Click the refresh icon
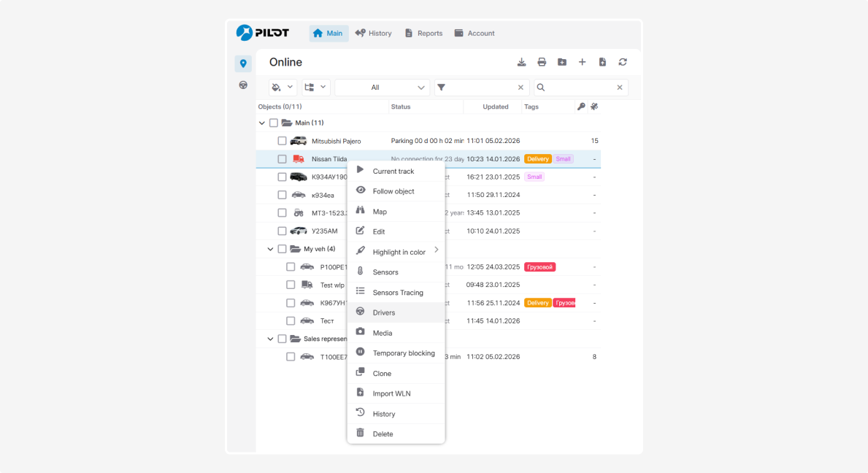This screenshot has height=473, width=868. (623, 63)
